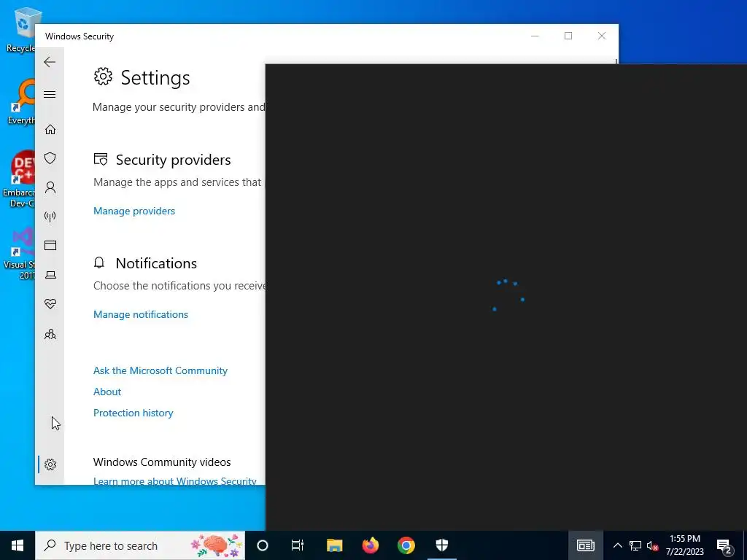Open Action Center notifications icon
The image size is (747, 560).
point(724,545)
